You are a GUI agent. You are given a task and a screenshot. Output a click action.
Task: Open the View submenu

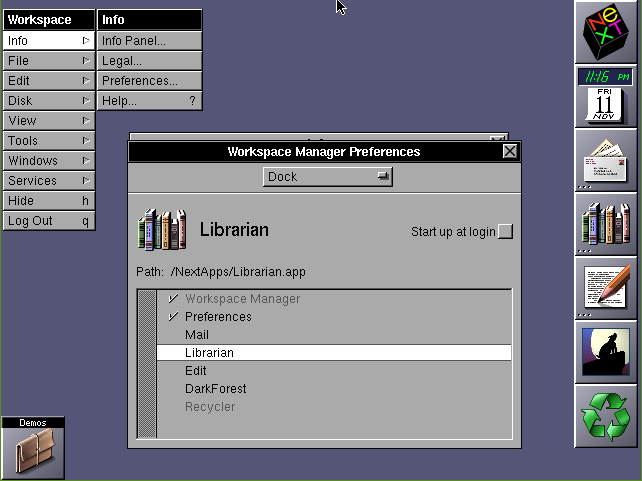tap(49, 121)
